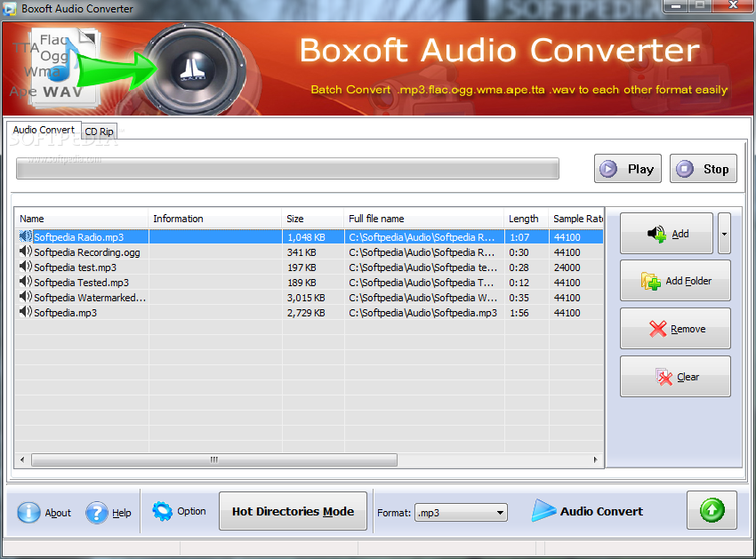Screen dimensions: 756x559
Task: Click the Add audio file button
Action: tap(666, 234)
